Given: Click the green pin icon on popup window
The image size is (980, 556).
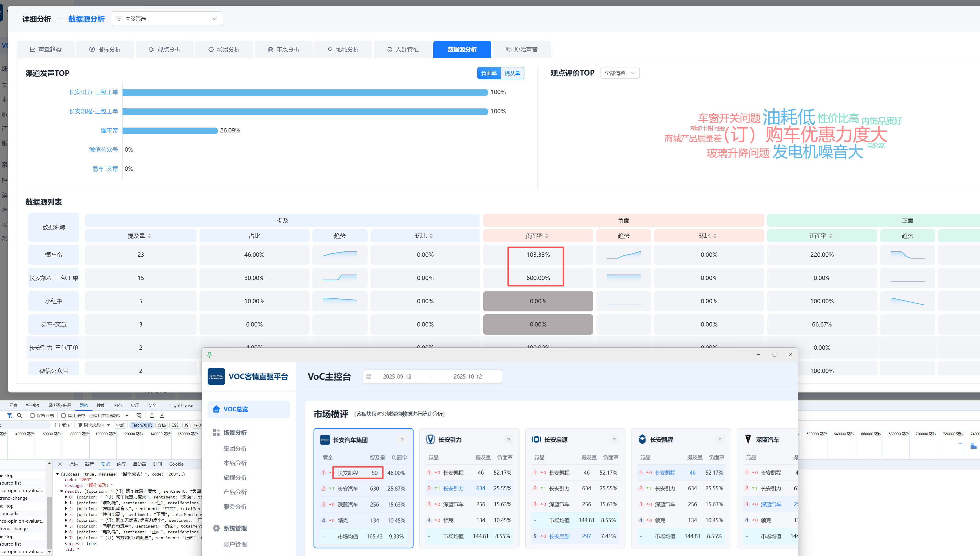Looking at the screenshot, I should click(x=210, y=355).
